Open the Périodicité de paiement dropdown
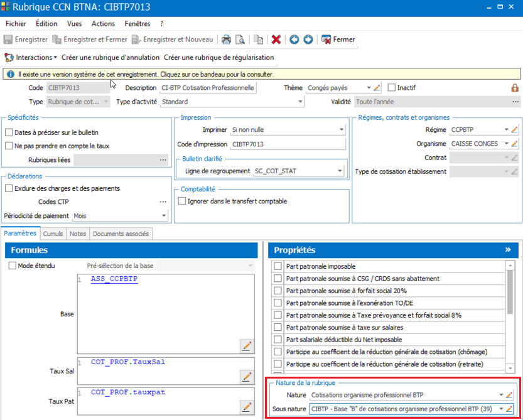Screen dimensions: 523x420 pyautogui.click(x=164, y=216)
